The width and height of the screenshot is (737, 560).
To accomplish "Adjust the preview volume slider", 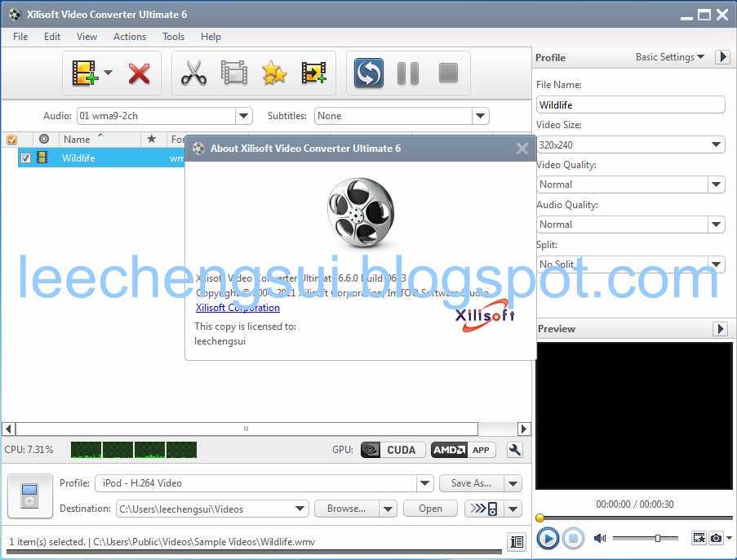I will [658, 538].
